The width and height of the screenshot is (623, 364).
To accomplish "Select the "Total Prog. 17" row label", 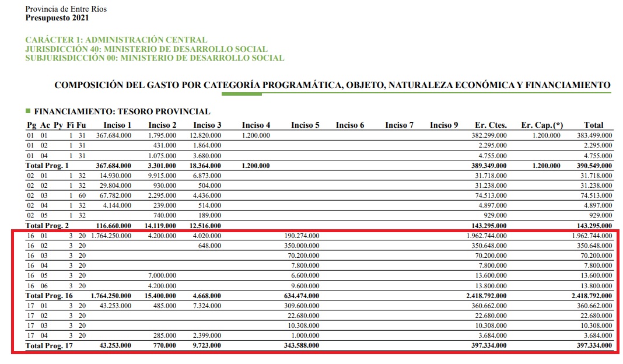I will pyautogui.click(x=50, y=346).
